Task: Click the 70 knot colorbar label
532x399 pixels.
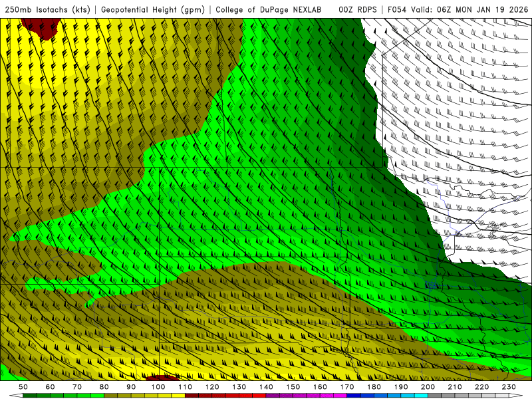Action: [77, 387]
